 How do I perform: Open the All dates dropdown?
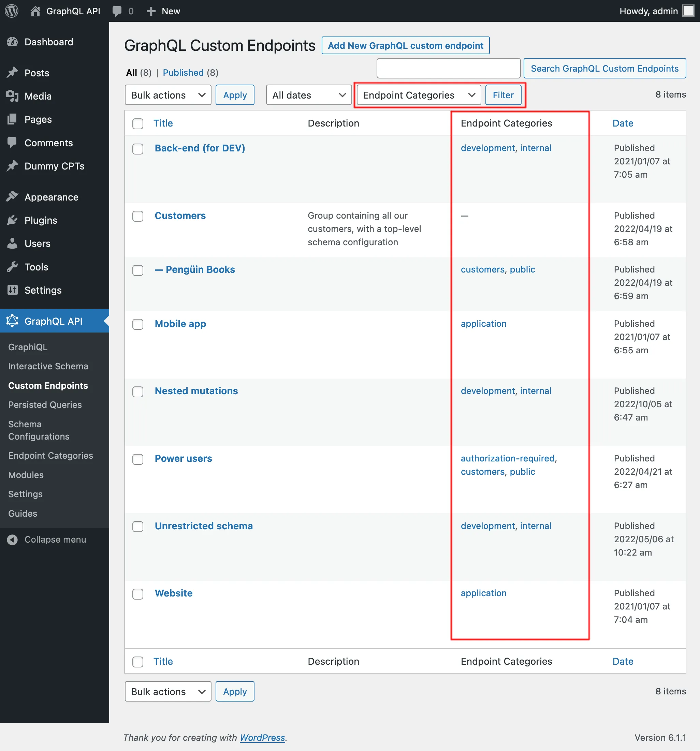click(x=309, y=95)
